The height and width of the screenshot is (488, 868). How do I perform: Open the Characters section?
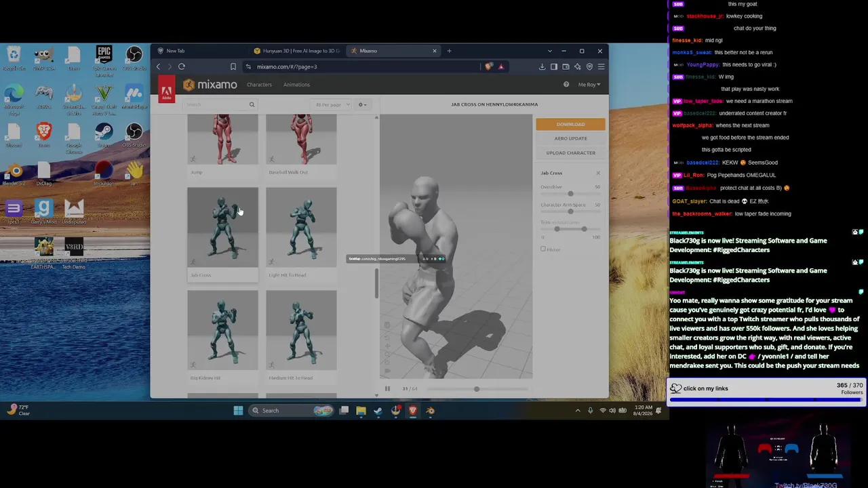coord(259,85)
